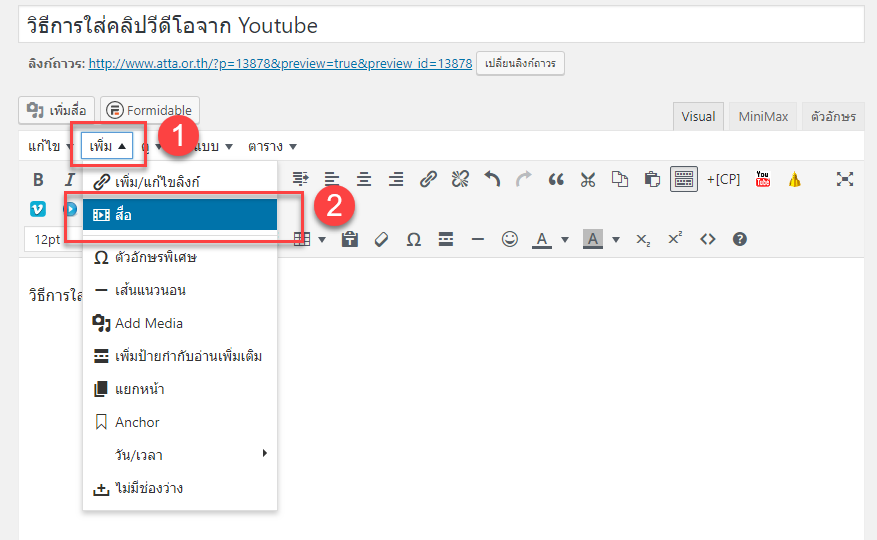The width and height of the screenshot is (877, 540).
Task: Click the เปลี่ยนลิงก์ถาวร button
Action: tap(520, 63)
